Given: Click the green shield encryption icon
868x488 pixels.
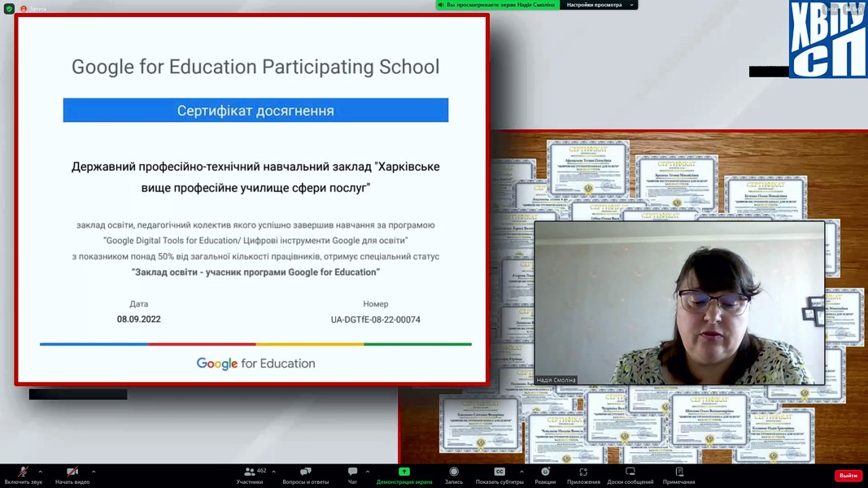Looking at the screenshot, I should 9,9.
